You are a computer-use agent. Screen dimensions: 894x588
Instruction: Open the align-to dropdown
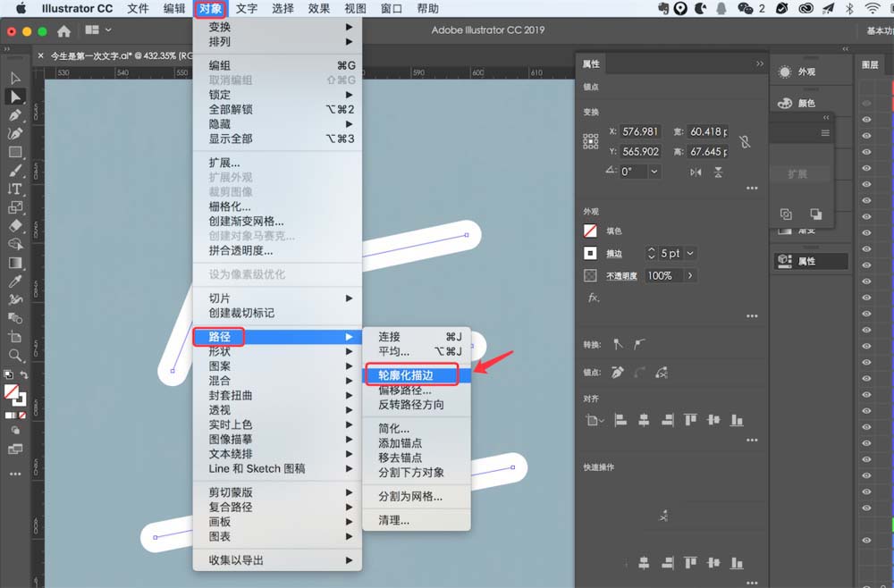[x=595, y=421]
